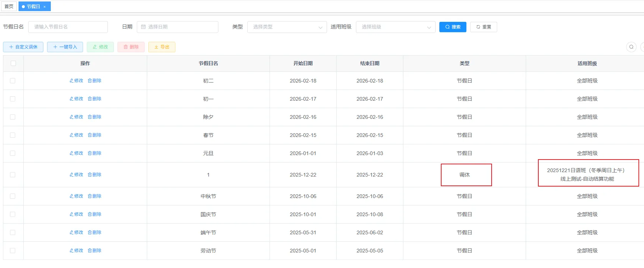Click 修改 in the 端午节 row
Viewport: 644px width, 268px height.
[76, 232]
